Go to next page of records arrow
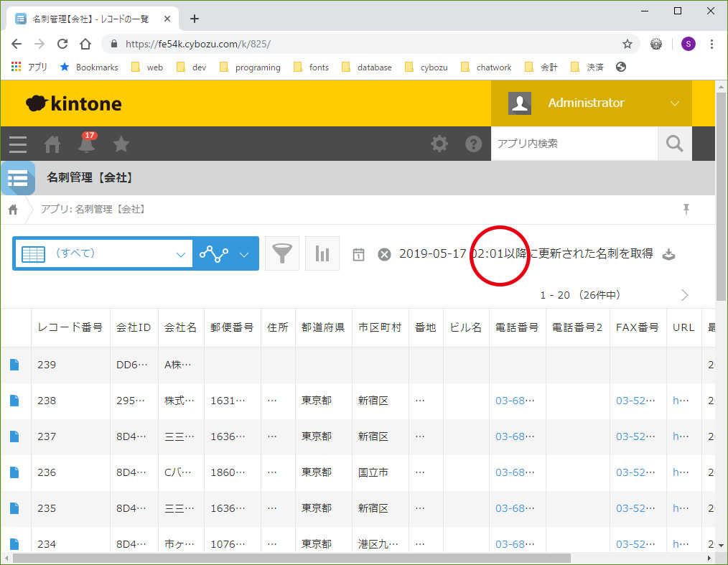 pyautogui.click(x=684, y=295)
